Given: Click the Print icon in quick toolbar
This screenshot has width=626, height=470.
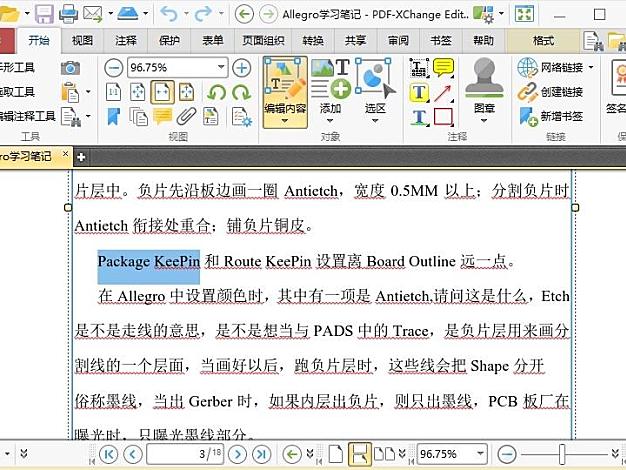Looking at the screenshot, I should [68, 14].
